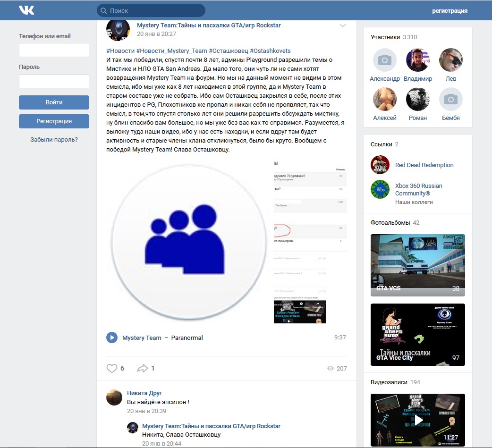Viewport: 492px width, 448px height.
Task: Click the Регистрация sidebar button
Action: (54, 121)
